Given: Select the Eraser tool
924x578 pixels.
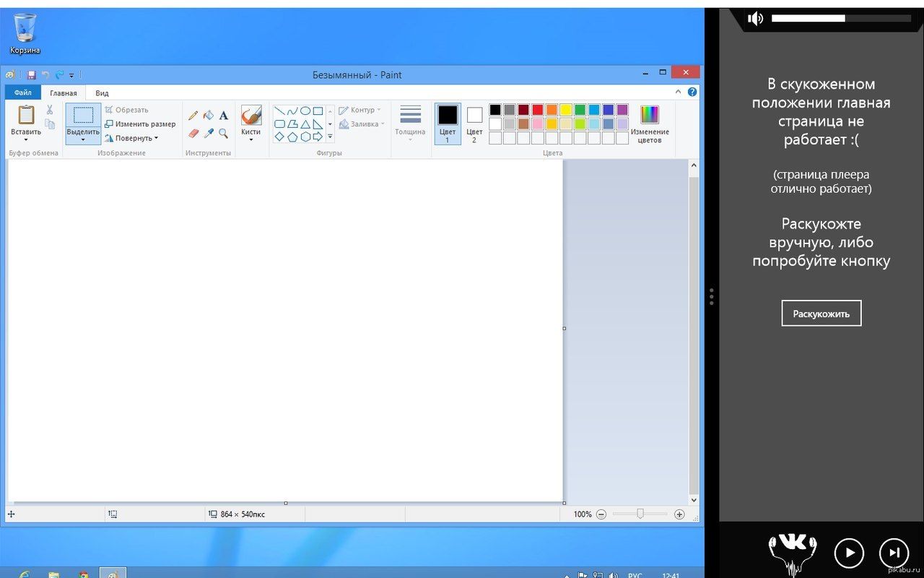Looking at the screenshot, I should point(193,134).
